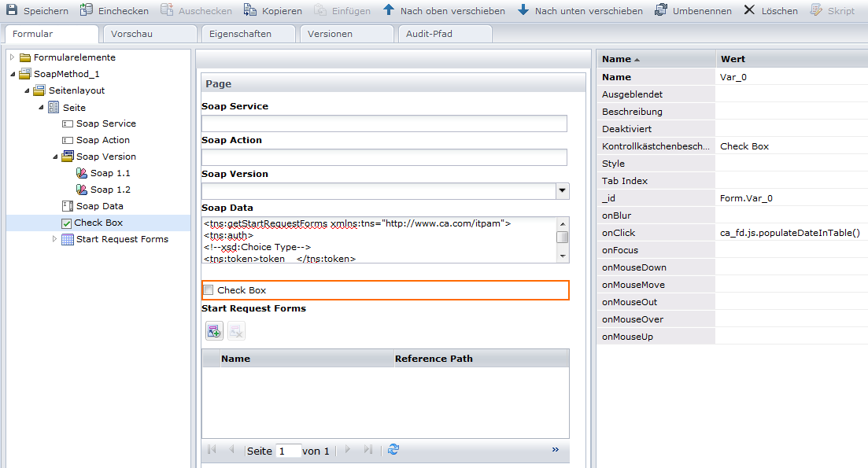Click the Ausgeblendet property row
The width and height of the screenshot is (868, 468).
(733, 94)
